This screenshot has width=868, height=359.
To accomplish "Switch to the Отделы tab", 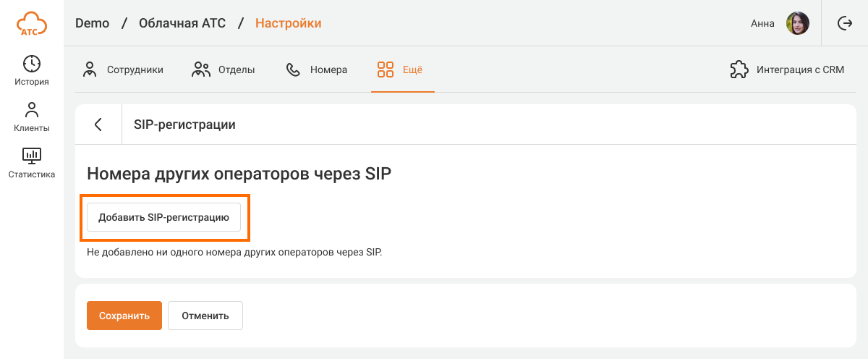I will pos(223,70).
